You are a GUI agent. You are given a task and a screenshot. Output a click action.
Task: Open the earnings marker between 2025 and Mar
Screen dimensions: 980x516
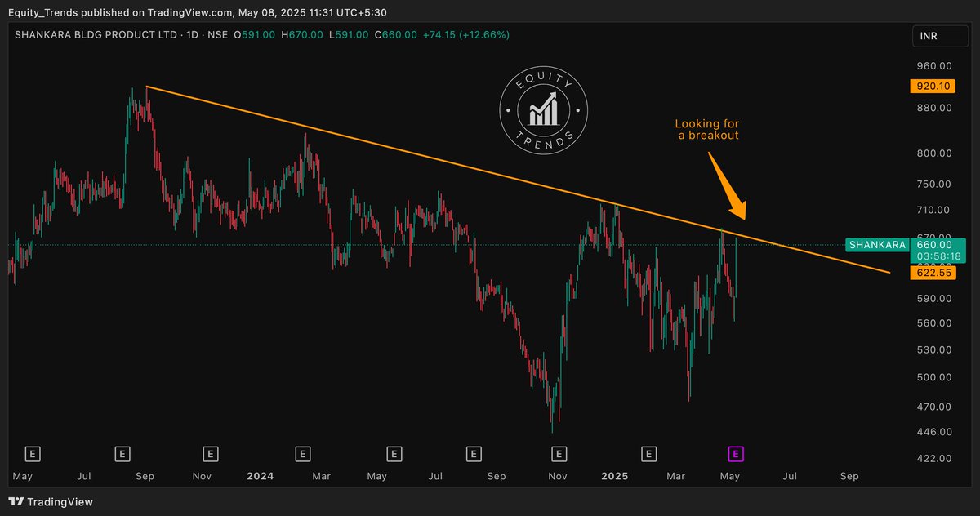[x=649, y=453]
